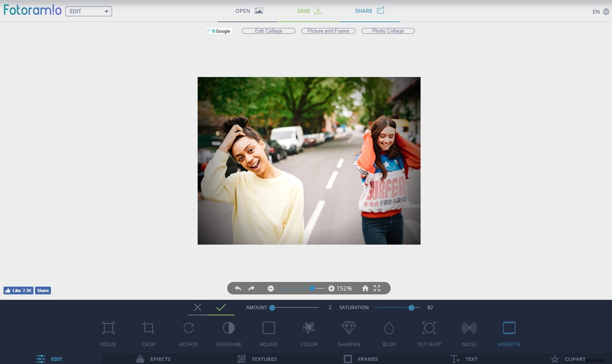
Task: Switch to the TEXTURES tab
Action: tap(257, 359)
